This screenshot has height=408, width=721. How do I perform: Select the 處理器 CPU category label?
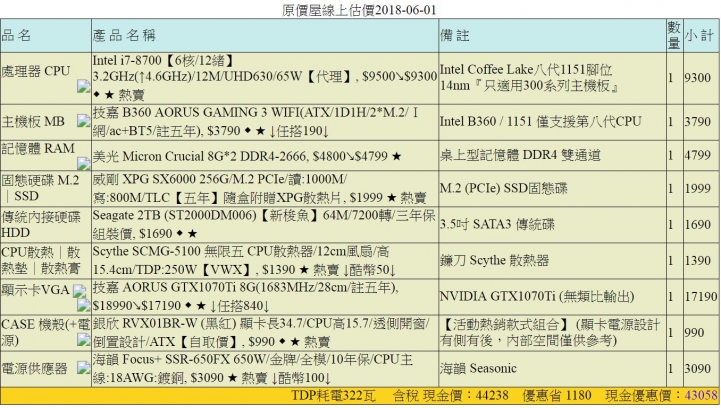click(x=36, y=71)
